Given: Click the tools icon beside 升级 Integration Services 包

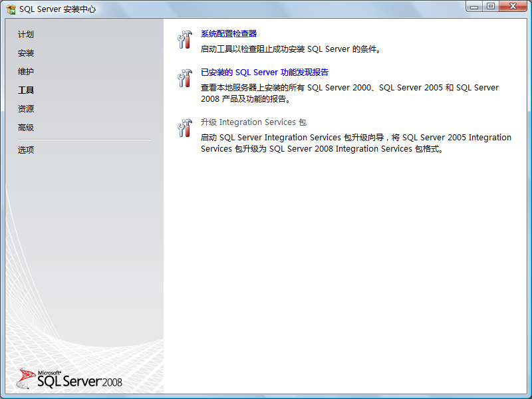Looking at the screenshot, I should [x=185, y=128].
